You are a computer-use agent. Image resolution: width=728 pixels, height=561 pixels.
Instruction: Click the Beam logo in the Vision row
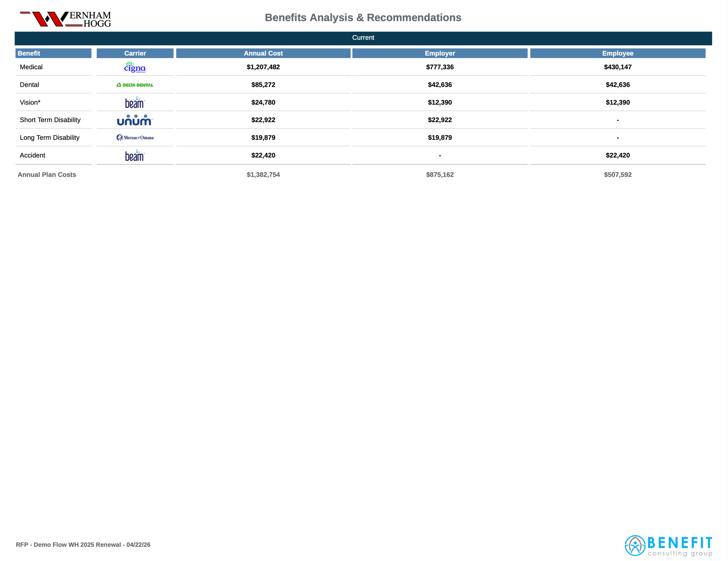(135, 103)
